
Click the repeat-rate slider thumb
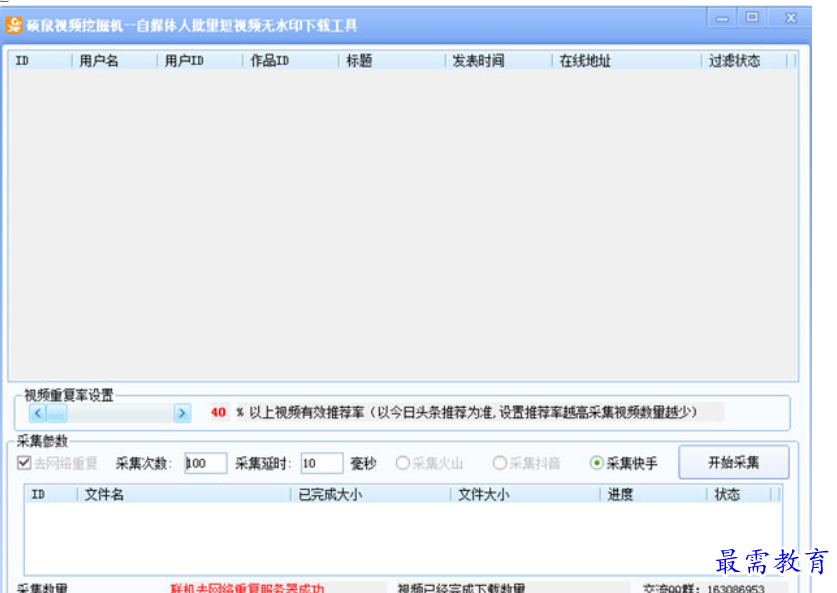pyautogui.click(x=57, y=413)
